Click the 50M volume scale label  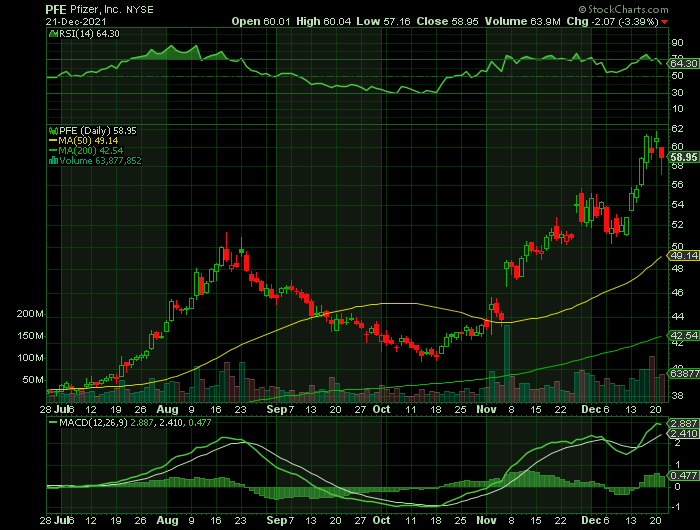coord(33,380)
